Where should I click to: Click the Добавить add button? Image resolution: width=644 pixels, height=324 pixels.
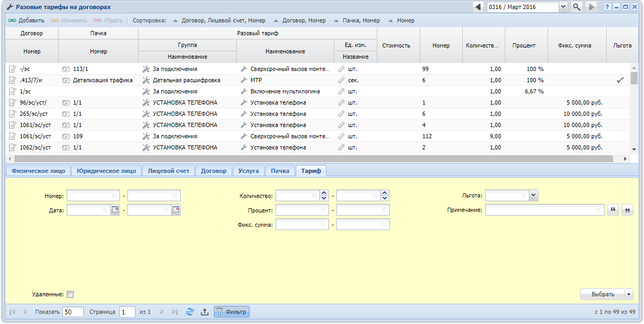[26, 20]
